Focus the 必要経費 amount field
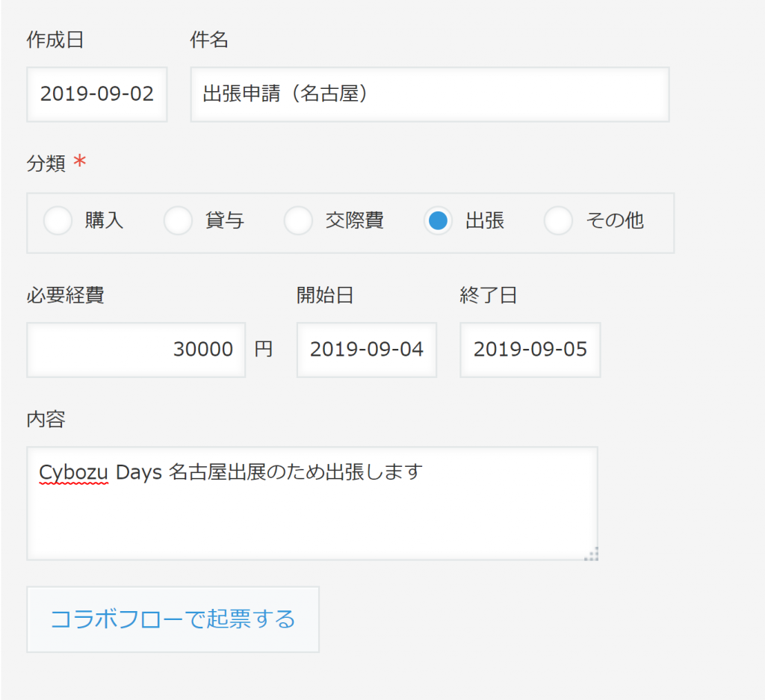This screenshot has width=765, height=700. (136, 350)
